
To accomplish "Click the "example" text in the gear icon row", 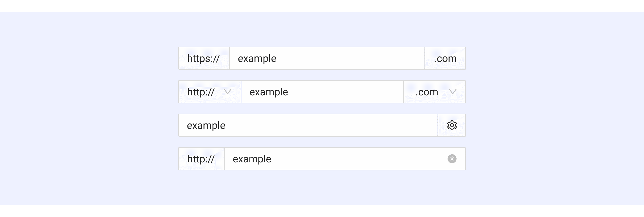I will pyautogui.click(x=206, y=125).
